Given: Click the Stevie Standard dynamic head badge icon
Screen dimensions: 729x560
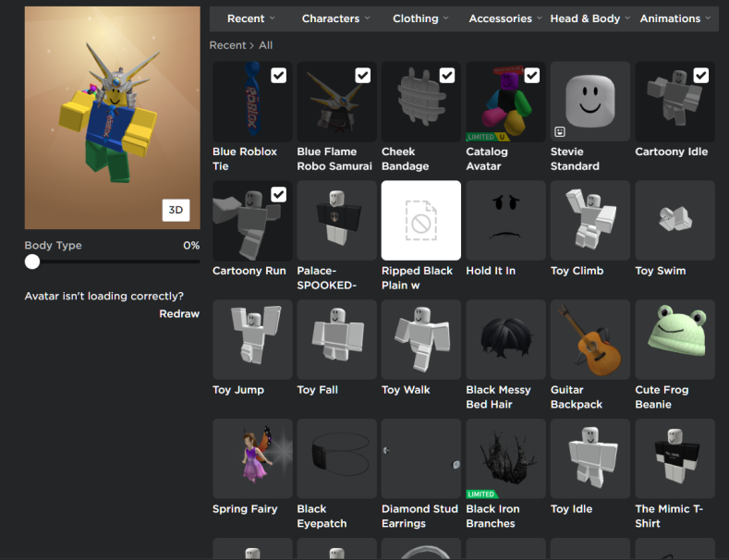Looking at the screenshot, I should pos(560,132).
